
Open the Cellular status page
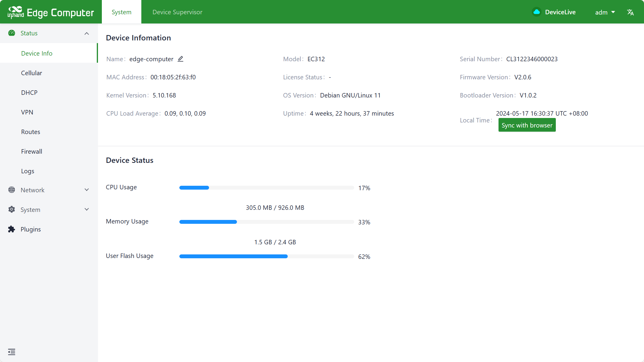coord(31,73)
